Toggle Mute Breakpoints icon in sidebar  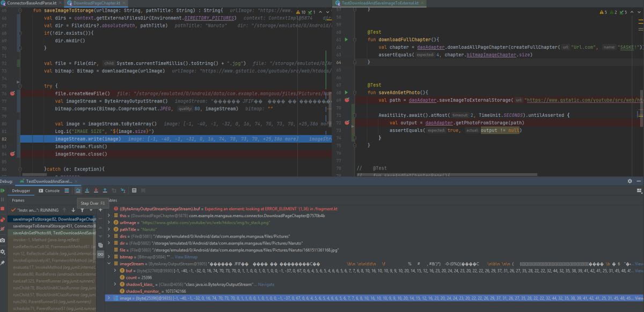click(x=3, y=229)
